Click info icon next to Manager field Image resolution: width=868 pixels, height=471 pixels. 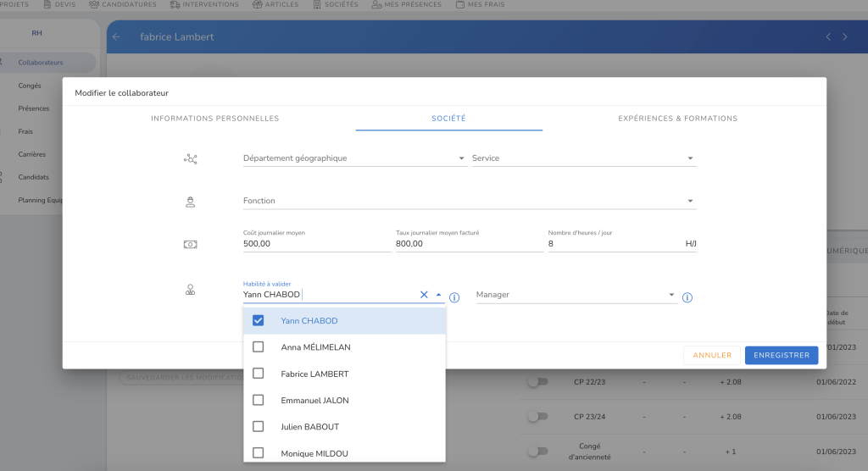[687, 297]
